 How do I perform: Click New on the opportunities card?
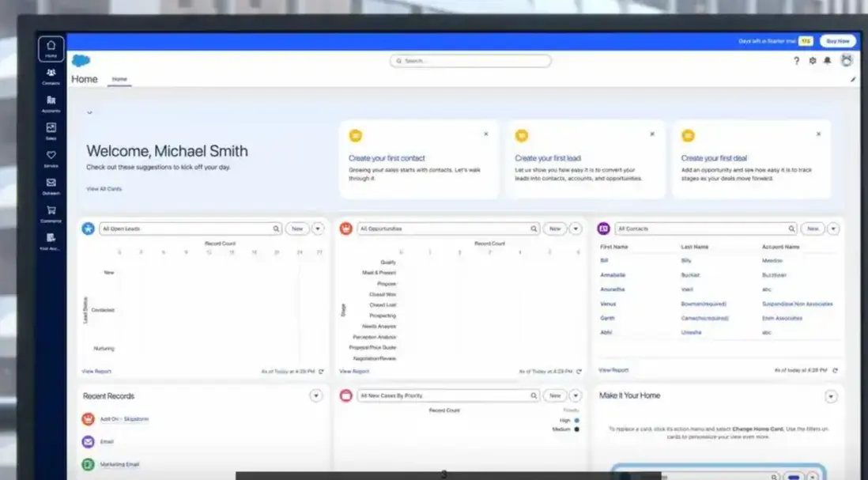coord(555,229)
